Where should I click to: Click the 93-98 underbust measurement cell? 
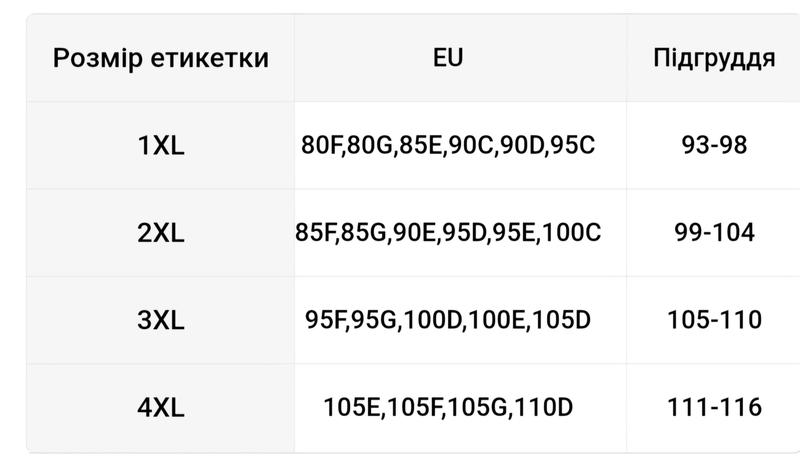tap(714, 145)
